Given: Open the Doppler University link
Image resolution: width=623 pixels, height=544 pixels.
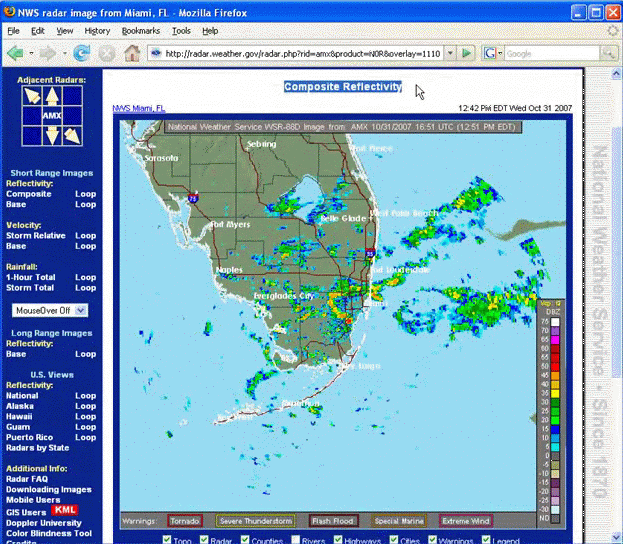Looking at the screenshot, I should click(44, 523).
